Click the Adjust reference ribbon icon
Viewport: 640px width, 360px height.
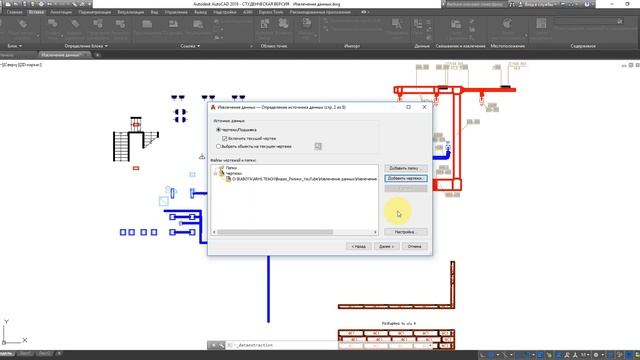198,24
